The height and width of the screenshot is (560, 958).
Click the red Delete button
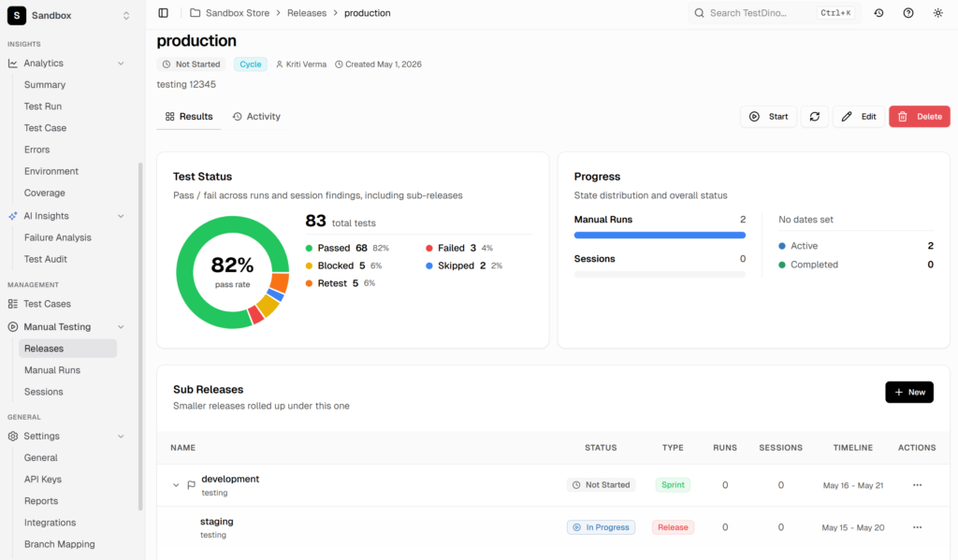920,117
